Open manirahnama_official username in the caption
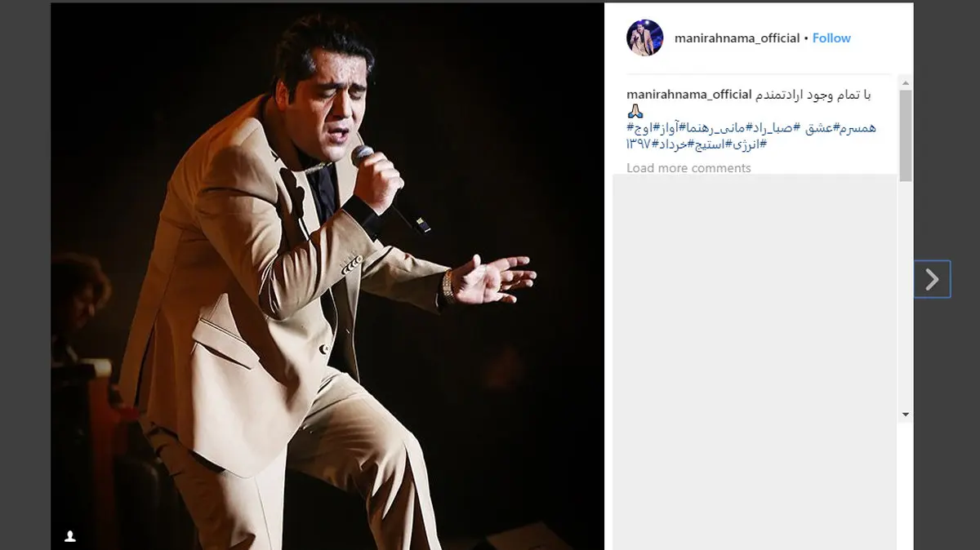Screen dimensions: 980x550 click(688, 95)
